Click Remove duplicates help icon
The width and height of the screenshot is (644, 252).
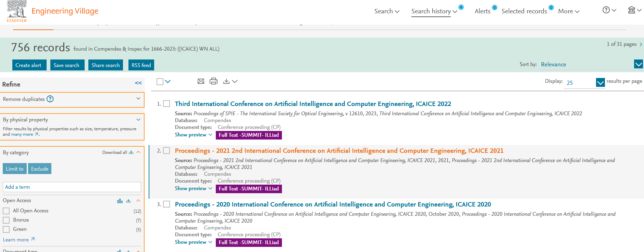(50, 99)
